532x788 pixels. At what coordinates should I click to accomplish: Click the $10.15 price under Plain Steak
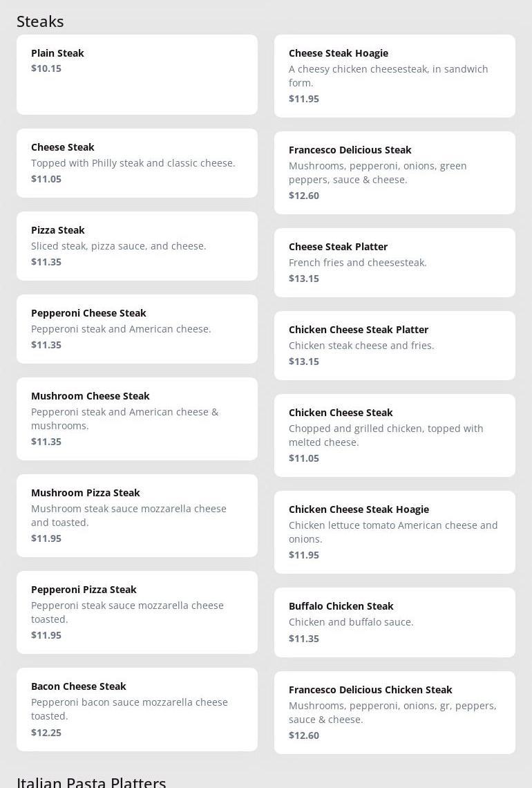tap(46, 68)
